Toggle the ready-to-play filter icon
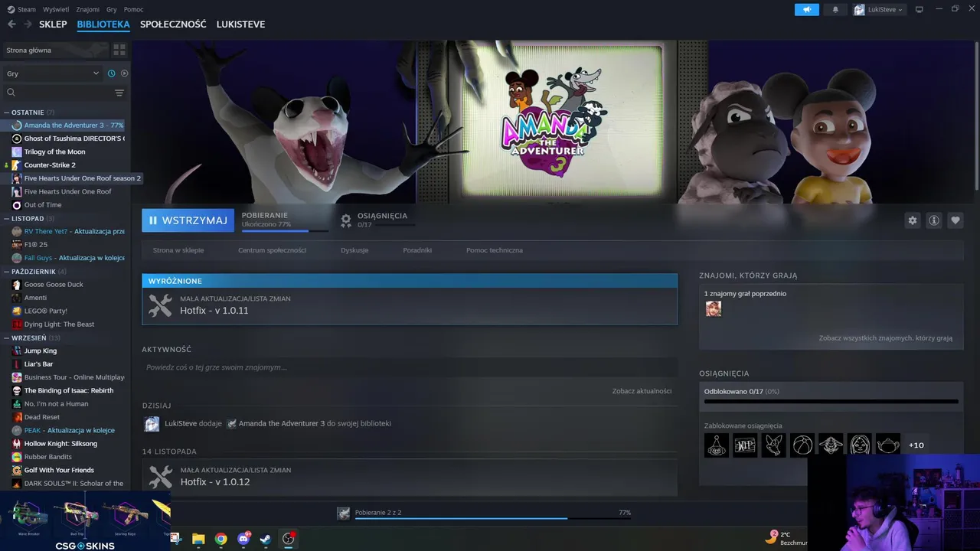Image resolution: width=980 pixels, height=551 pixels. point(125,73)
